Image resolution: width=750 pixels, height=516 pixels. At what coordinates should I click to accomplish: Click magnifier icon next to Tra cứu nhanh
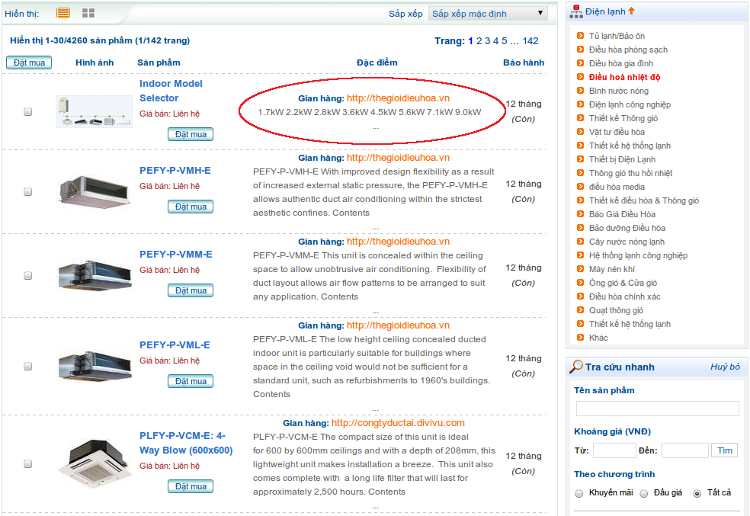pos(576,366)
